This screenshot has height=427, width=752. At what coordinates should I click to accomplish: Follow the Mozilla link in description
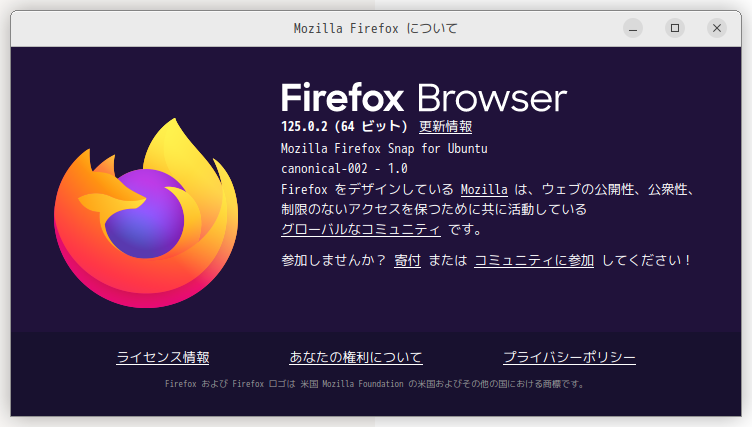[484, 190]
